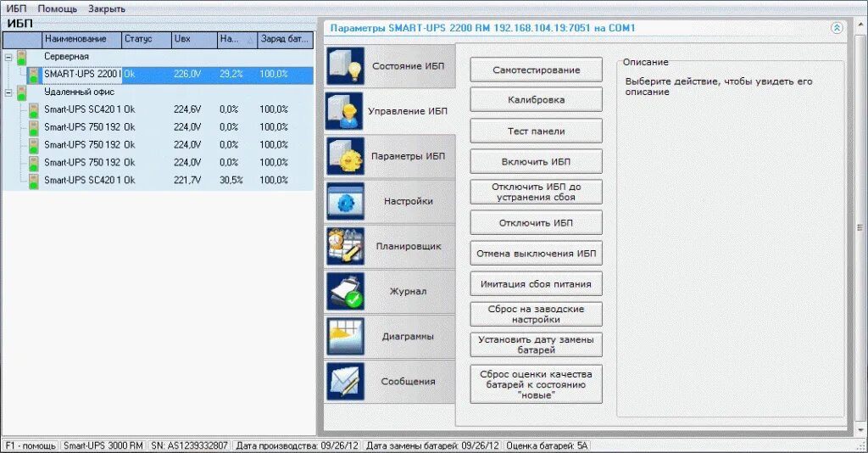Click Сброс оценки качества батарей button
Viewport: 868px width, 453px height.
pos(536,383)
